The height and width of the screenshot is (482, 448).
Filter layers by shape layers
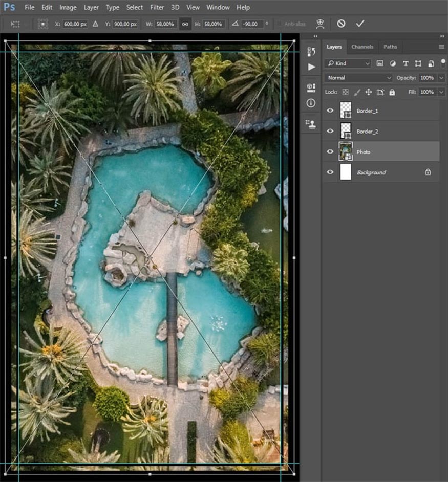point(418,63)
